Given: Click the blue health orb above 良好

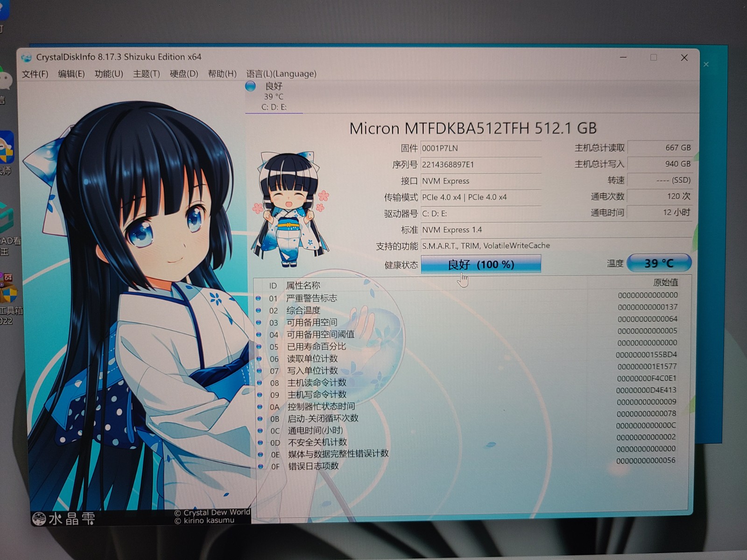Looking at the screenshot, I should click(251, 86).
